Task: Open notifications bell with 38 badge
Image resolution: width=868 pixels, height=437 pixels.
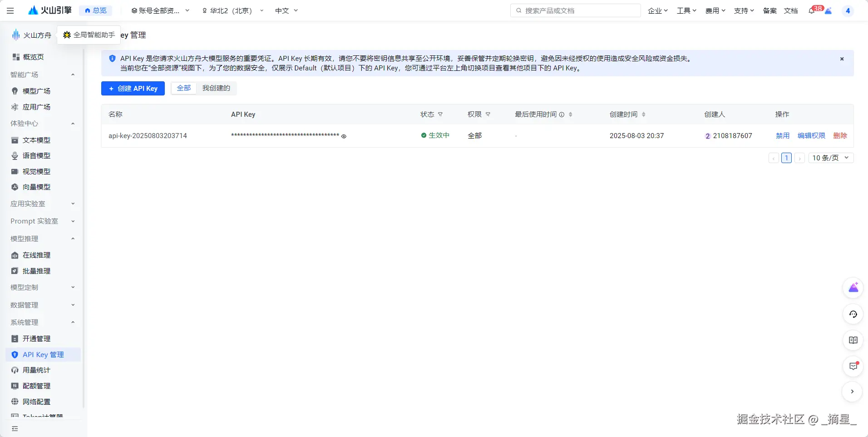Action: click(x=812, y=10)
